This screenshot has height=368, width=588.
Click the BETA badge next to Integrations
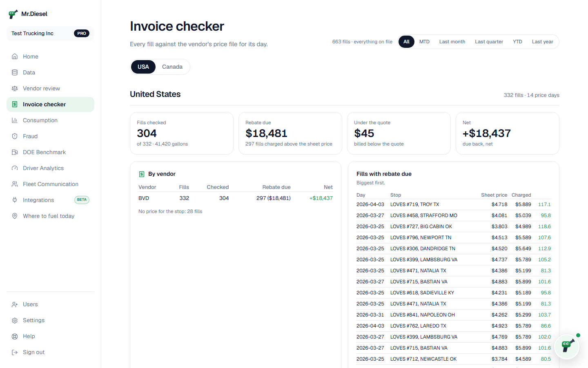pyautogui.click(x=82, y=200)
